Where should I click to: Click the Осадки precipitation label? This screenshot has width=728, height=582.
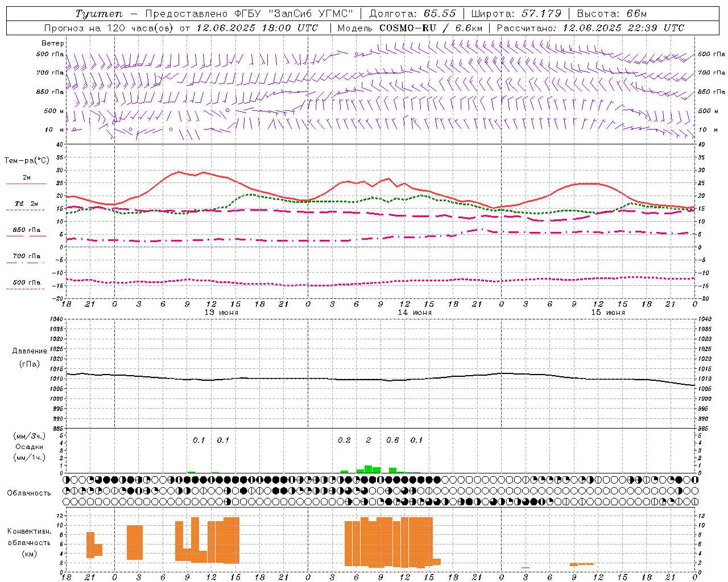(x=30, y=447)
